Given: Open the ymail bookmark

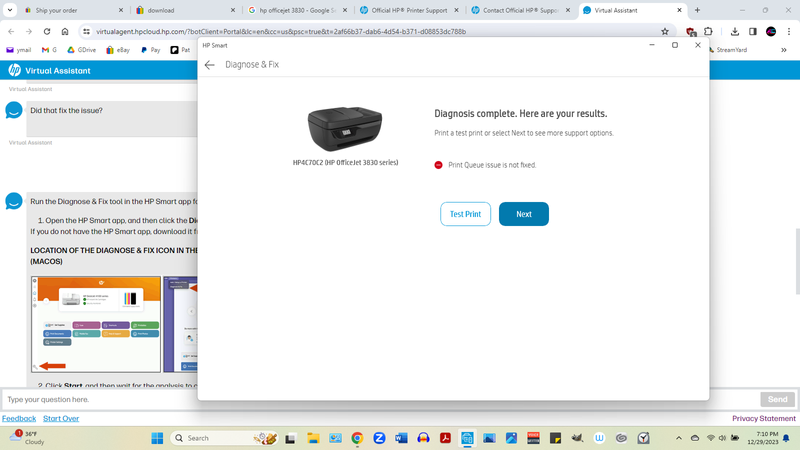Looking at the screenshot, I should (x=19, y=50).
